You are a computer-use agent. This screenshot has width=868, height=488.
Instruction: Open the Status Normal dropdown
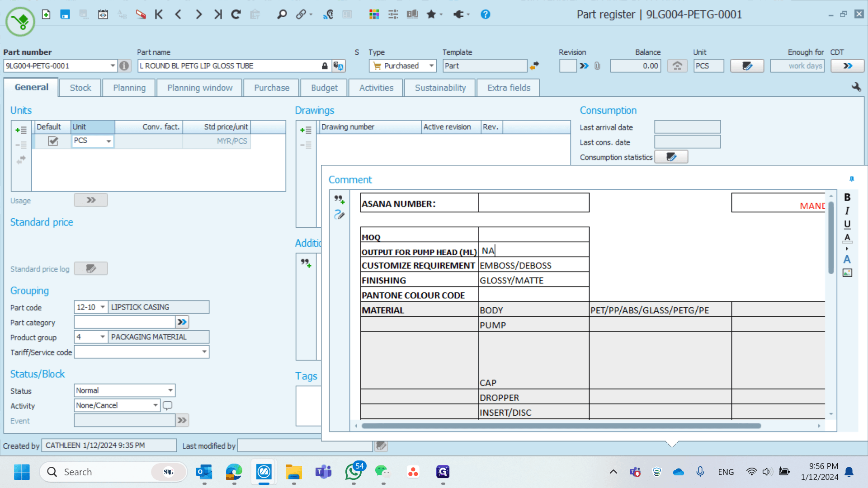pyautogui.click(x=170, y=390)
